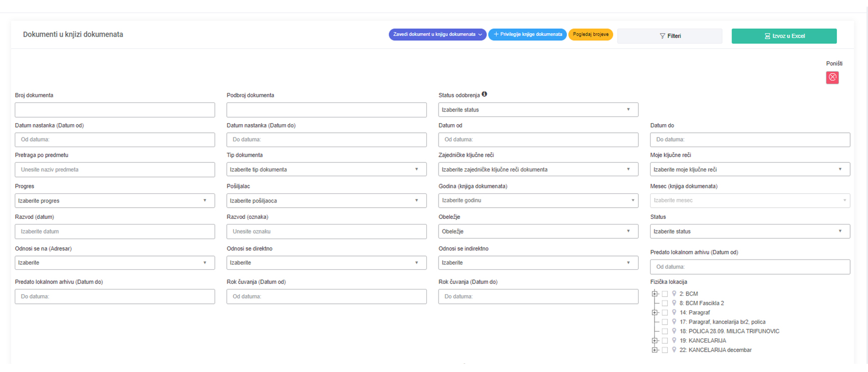Check the 2: BCM location checkbox
The width and height of the screenshot is (868, 372).
pos(665,294)
